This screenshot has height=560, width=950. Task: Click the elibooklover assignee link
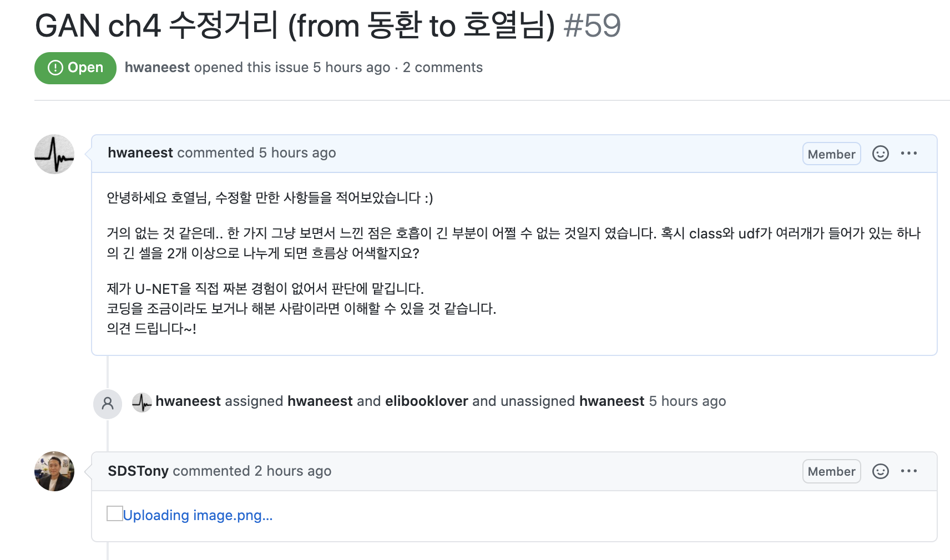click(426, 401)
